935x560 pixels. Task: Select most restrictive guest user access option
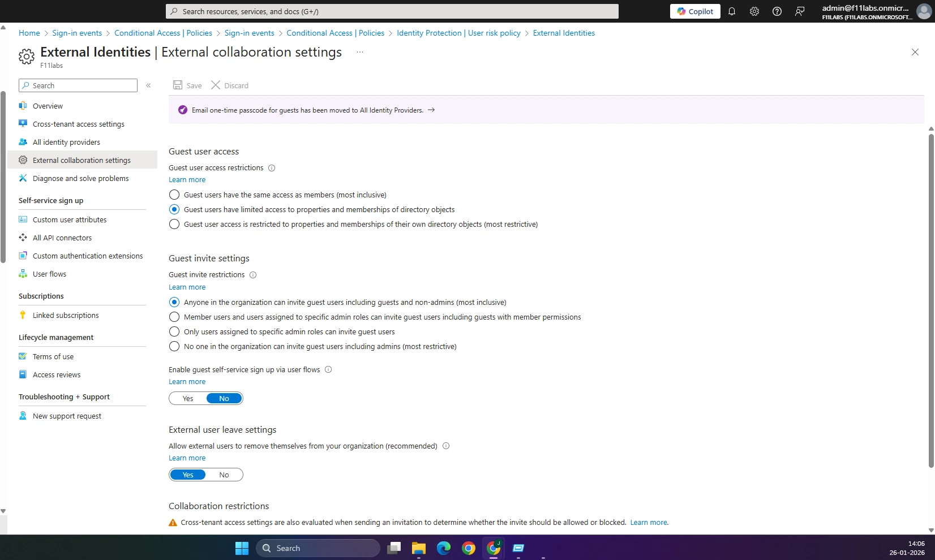(x=174, y=225)
